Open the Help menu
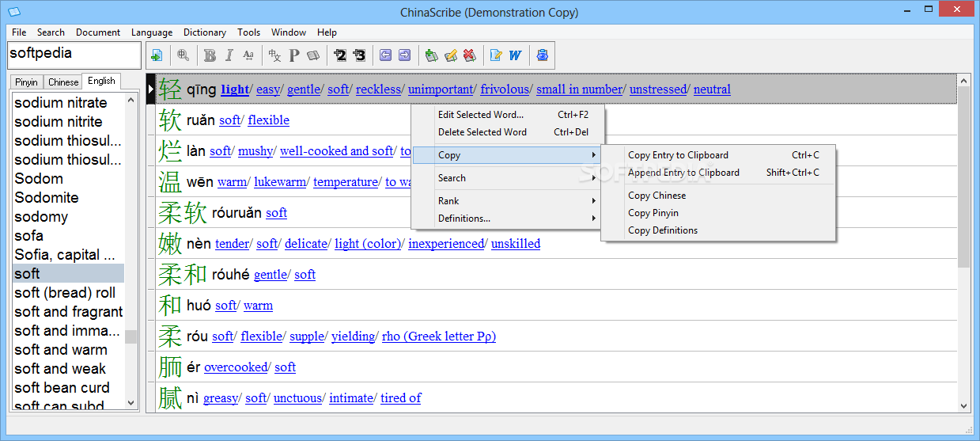980x441 pixels. 327,32
